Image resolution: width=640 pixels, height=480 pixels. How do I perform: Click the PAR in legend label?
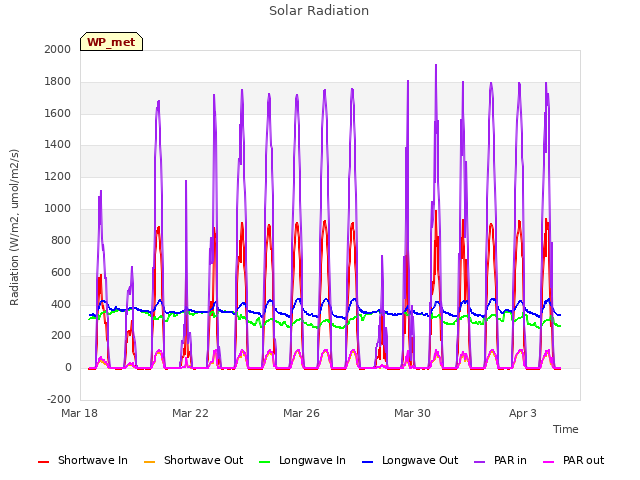(510, 460)
